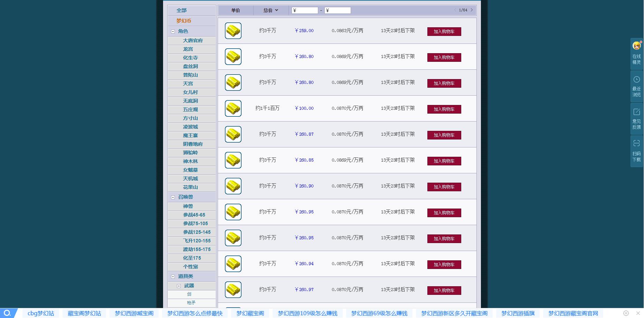Add the ￥260.87 listing to cart
Viewport: 644px width, 318px height.
[x=444, y=135]
